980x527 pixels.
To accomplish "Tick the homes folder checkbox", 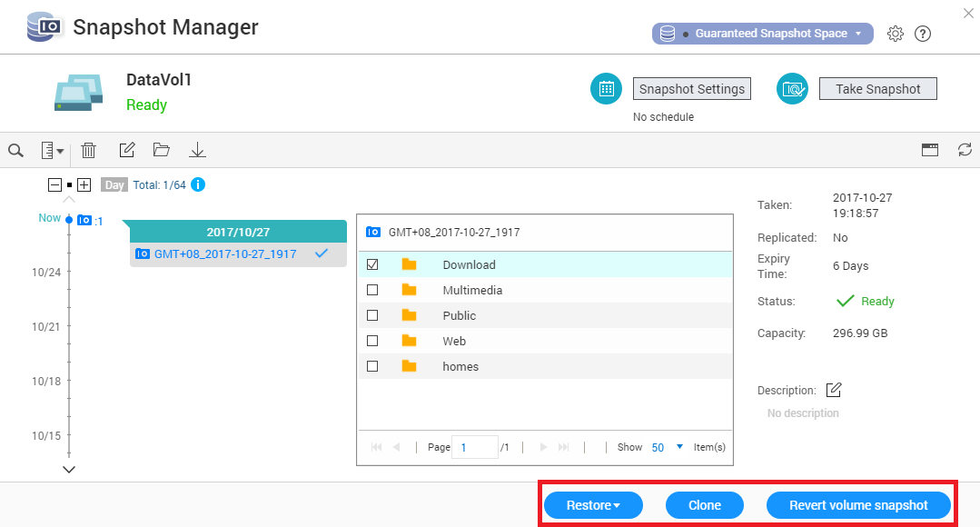I will click(372, 366).
